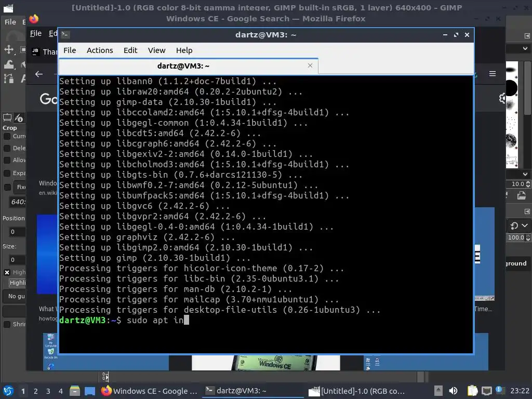Select the GIMP Paths tool
532x399 pixels.
click(9, 79)
